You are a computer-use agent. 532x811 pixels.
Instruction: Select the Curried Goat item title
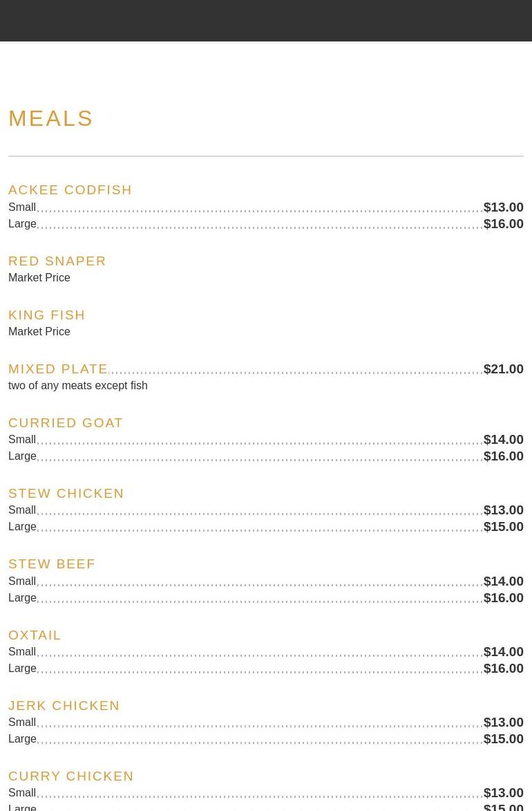pos(66,422)
